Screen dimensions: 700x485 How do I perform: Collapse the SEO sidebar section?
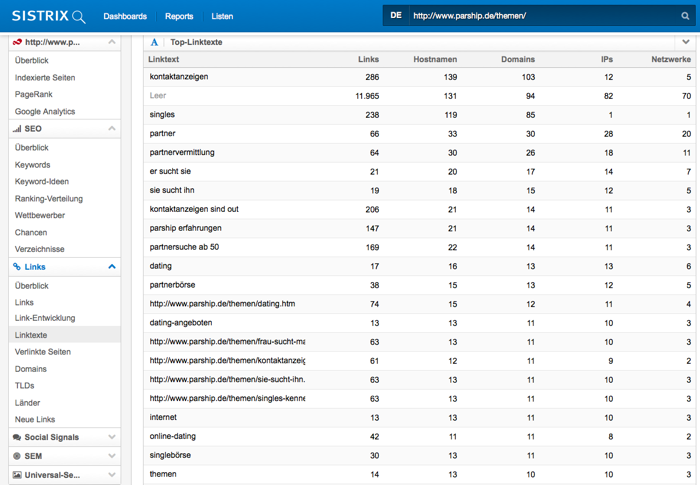[112, 129]
